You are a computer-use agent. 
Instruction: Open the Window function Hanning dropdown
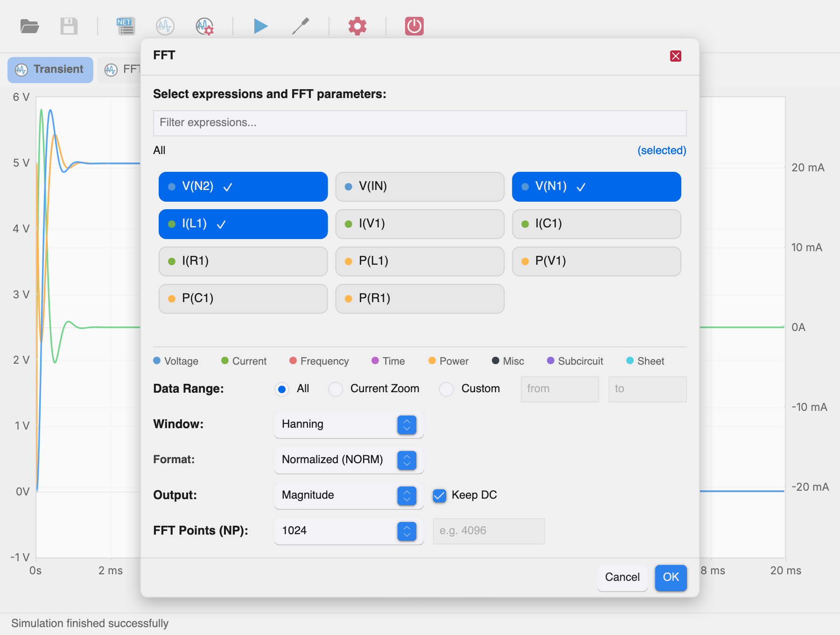[349, 425]
